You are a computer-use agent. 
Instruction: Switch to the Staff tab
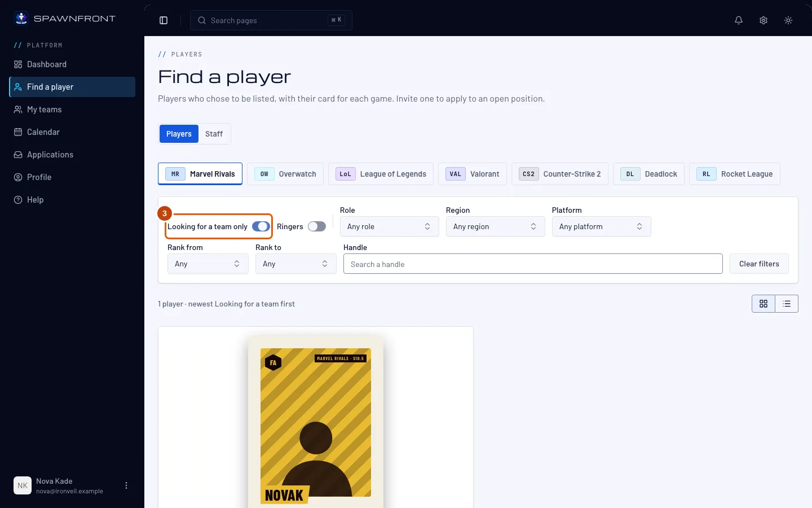point(214,134)
